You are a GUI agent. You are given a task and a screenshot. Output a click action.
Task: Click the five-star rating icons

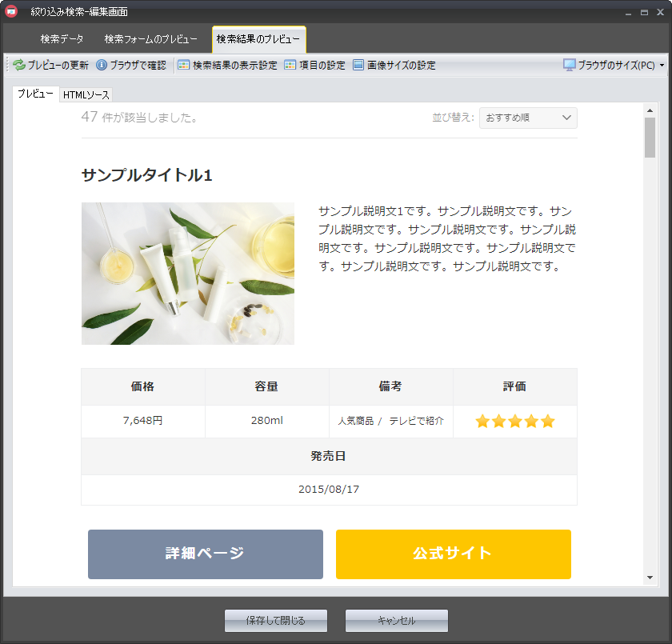coord(514,422)
